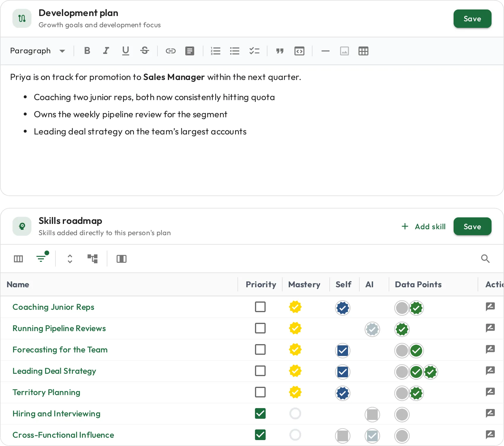Insert a table
The image size is (504, 446).
pyautogui.click(x=363, y=51)
